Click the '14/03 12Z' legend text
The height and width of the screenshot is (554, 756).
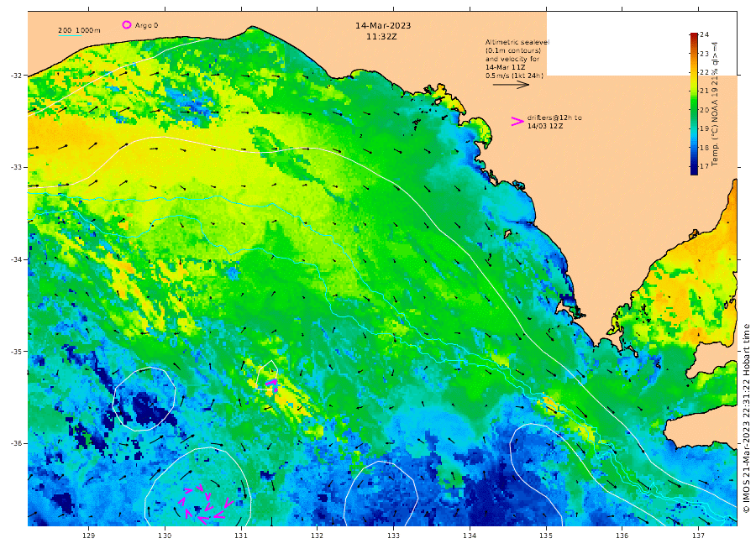tap(545, 126)
